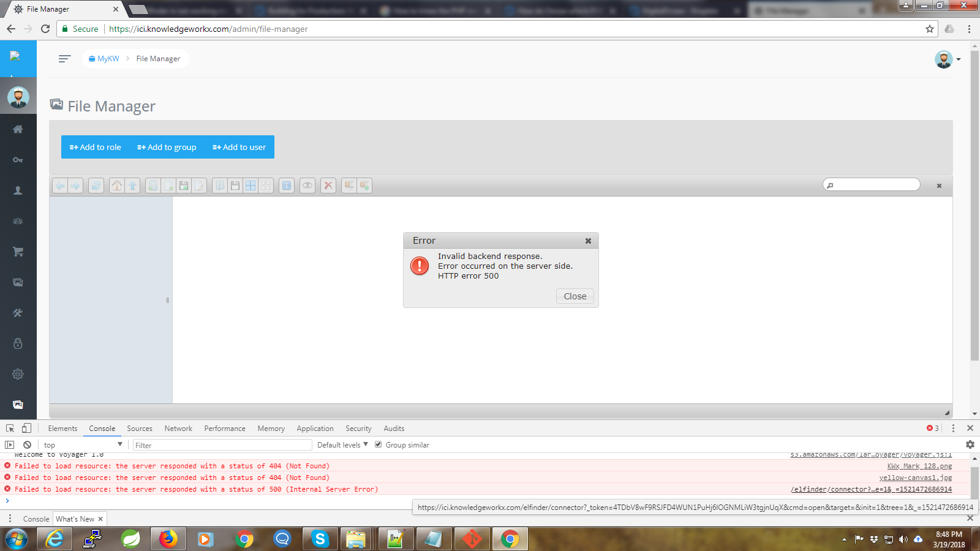Open Voyager settings gear in sidebar
The width and height of the screenshot is (980, 551).
[x=18, y=374]
